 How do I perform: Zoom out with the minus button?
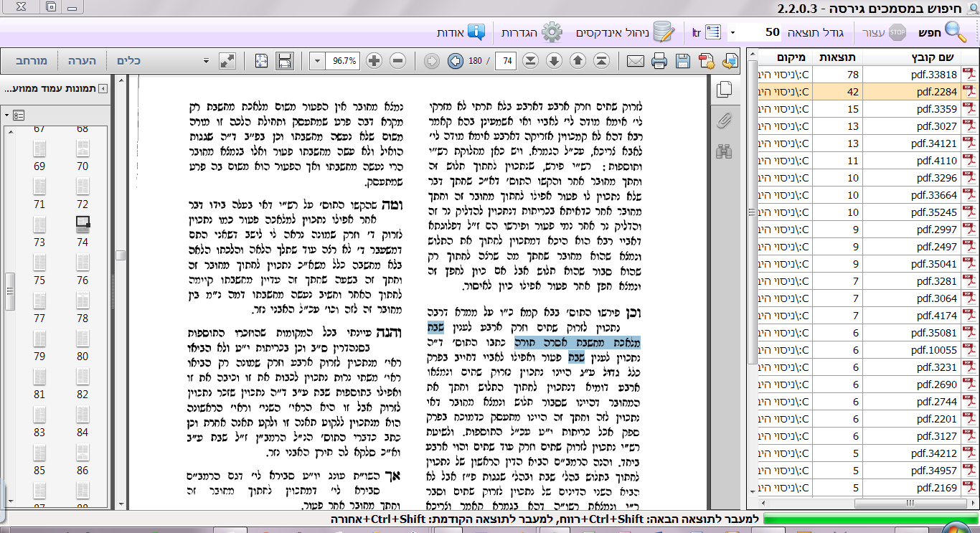[398, 61]
